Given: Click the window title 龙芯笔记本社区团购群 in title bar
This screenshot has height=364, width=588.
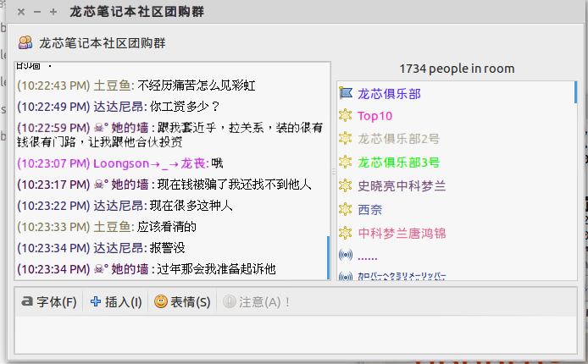Looking at the screenshot, I should [x=137, y=12].
